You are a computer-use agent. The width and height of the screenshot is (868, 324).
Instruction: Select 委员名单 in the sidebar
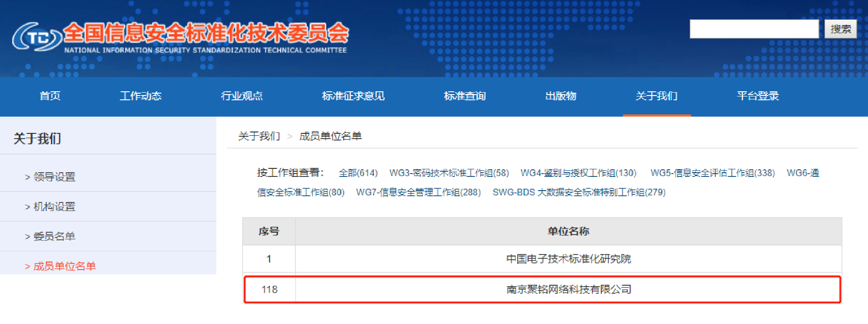(54, 236)
